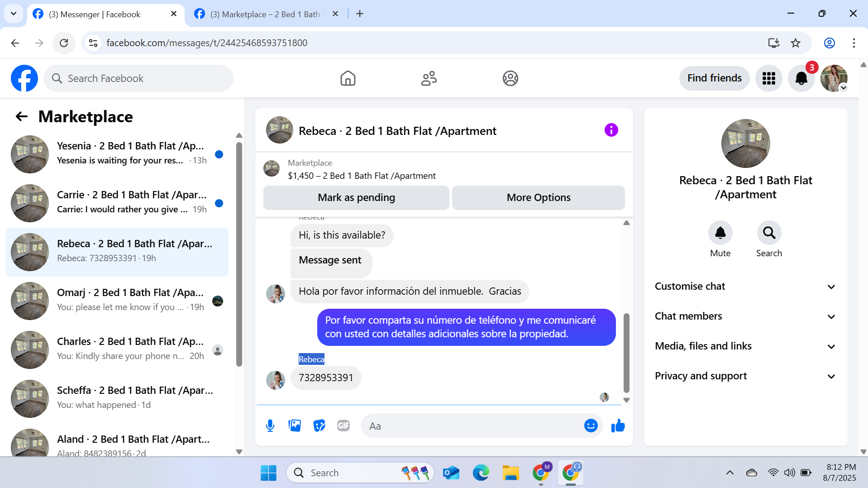
Task: Open the tab search dropdown arrow
Action: coord(14,14)
